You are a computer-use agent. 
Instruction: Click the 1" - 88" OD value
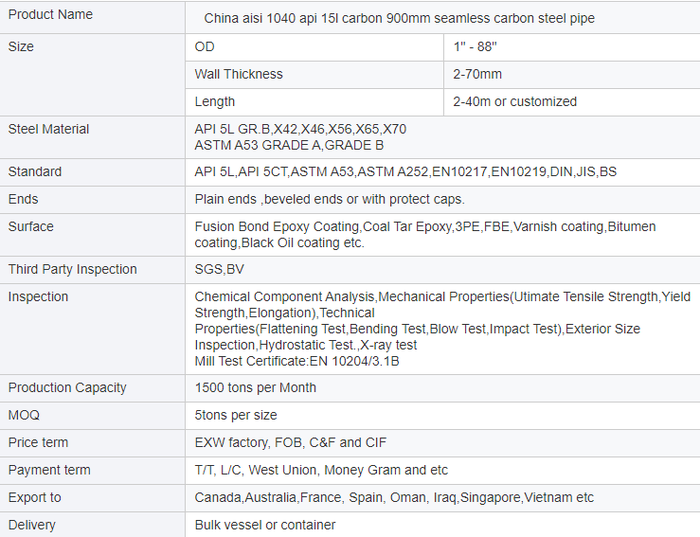476,47
